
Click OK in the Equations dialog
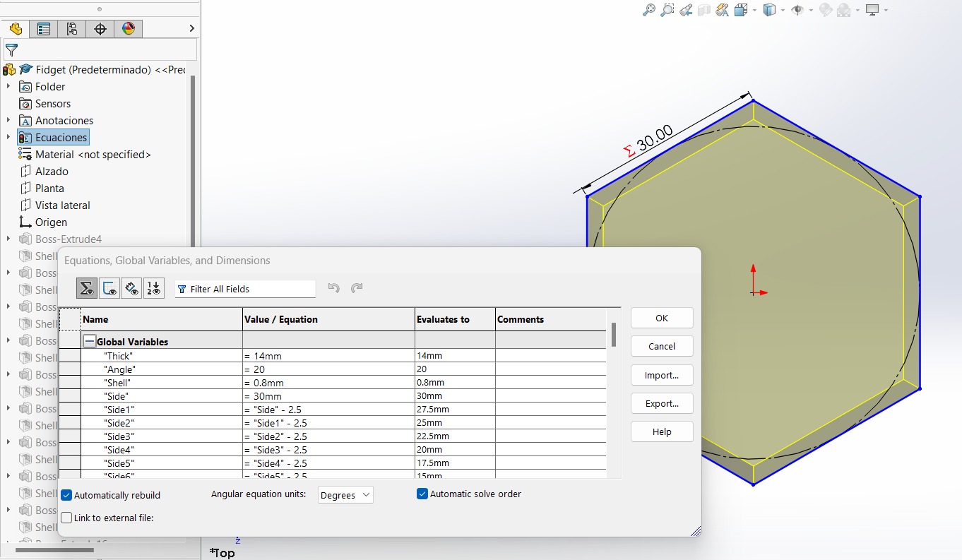662,318
